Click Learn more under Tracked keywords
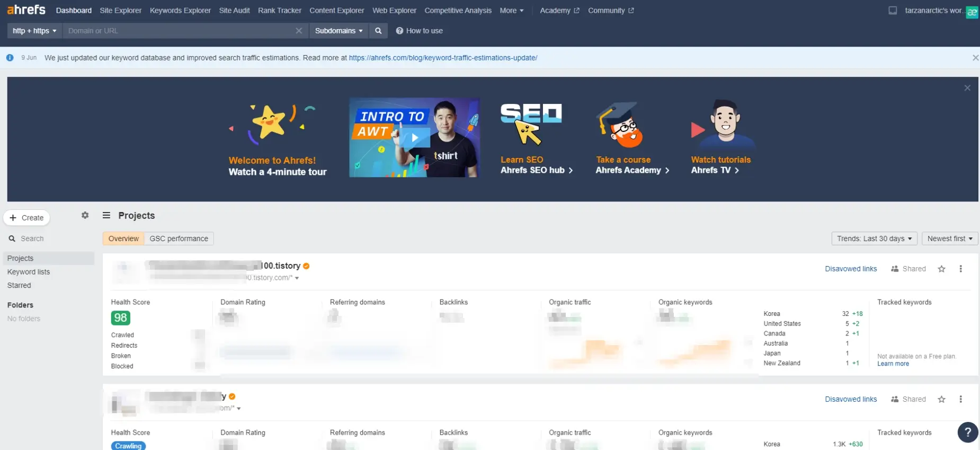 [x=893, y=364]
